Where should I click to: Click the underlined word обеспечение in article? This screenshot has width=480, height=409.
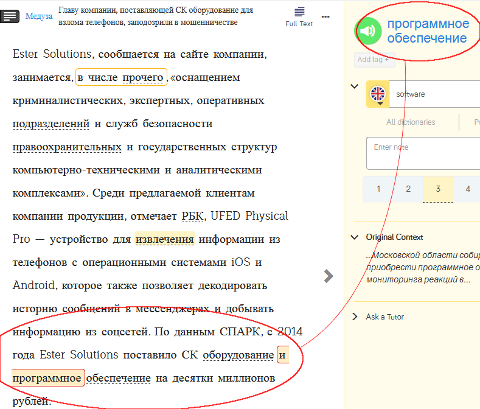118,378
